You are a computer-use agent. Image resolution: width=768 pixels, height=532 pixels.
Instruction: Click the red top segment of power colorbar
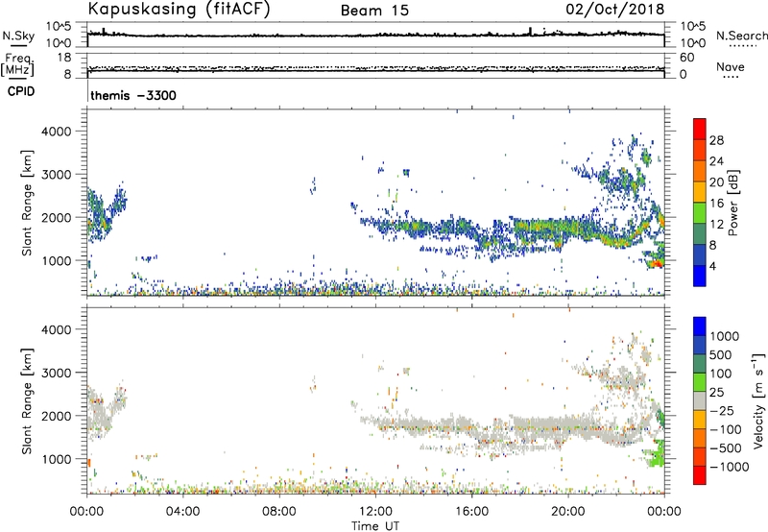coord(700,130)
